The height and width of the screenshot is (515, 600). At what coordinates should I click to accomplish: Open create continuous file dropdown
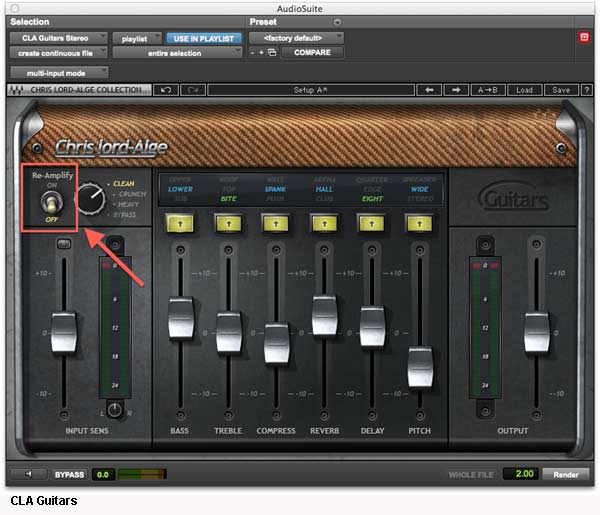click(x=59, y=53)
